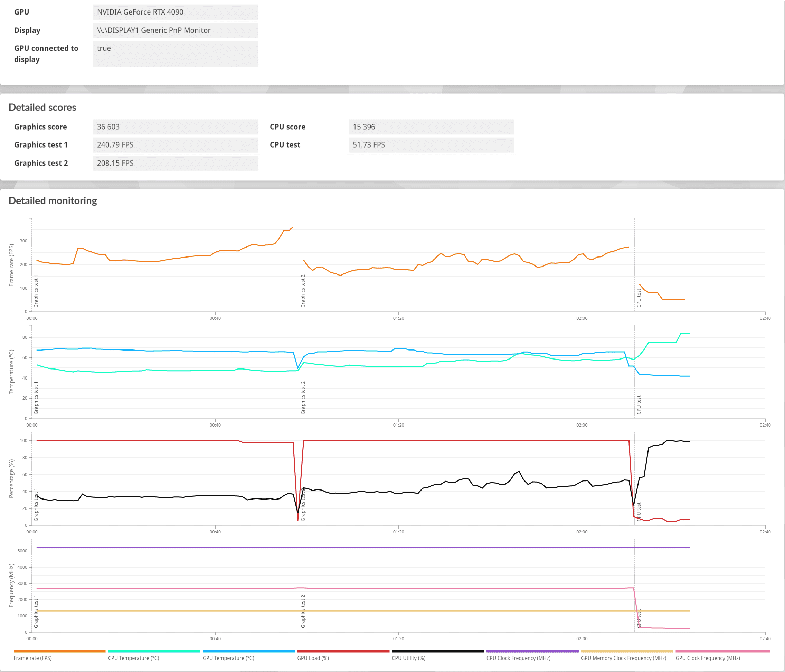Click the Percentage (%) axis title
The image size is (785, 672).
[11, 479]
